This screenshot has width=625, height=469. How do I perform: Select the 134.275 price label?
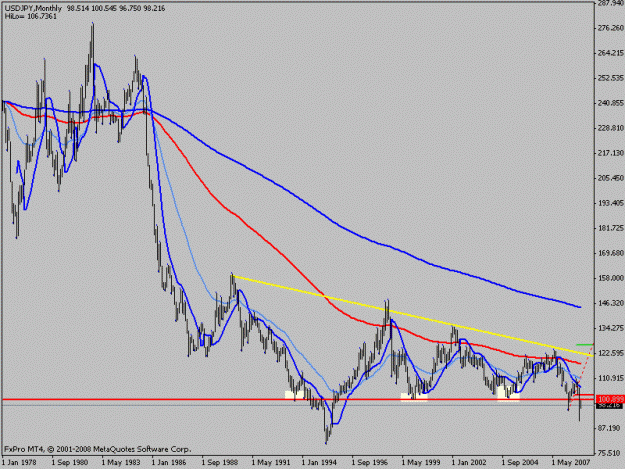pyautogui.click(x=611, y=328)
